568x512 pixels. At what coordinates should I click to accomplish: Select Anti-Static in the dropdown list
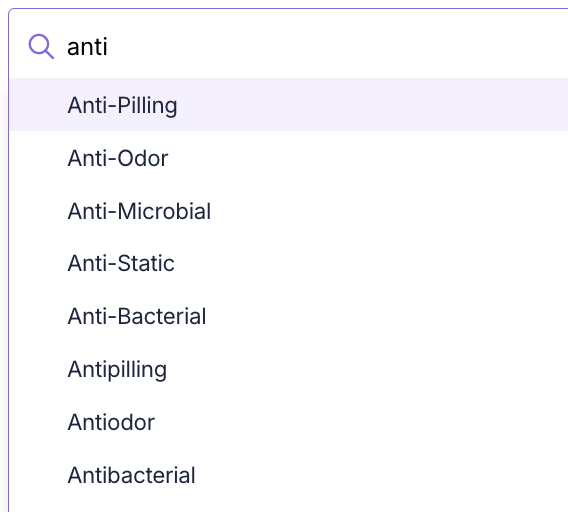click(289, 263)
